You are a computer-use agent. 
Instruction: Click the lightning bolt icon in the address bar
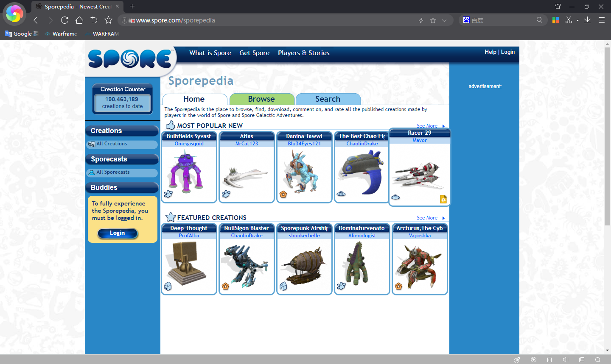[421, 20]
